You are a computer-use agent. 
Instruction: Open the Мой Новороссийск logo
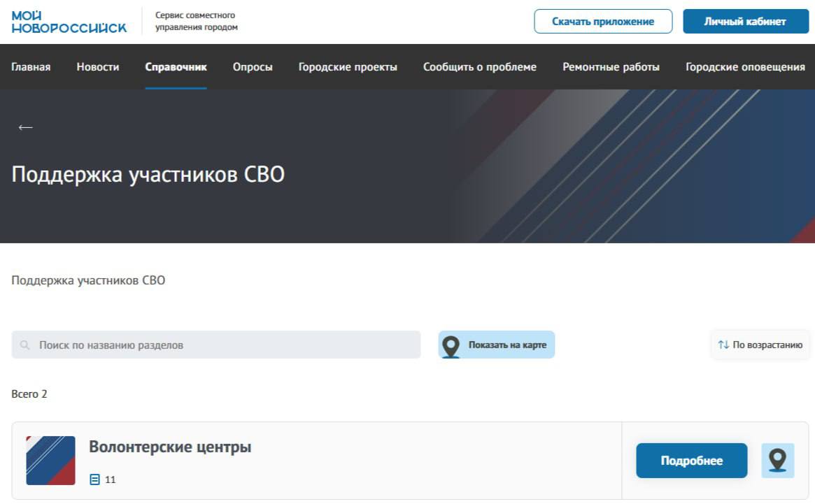click(x=68, y=21)
